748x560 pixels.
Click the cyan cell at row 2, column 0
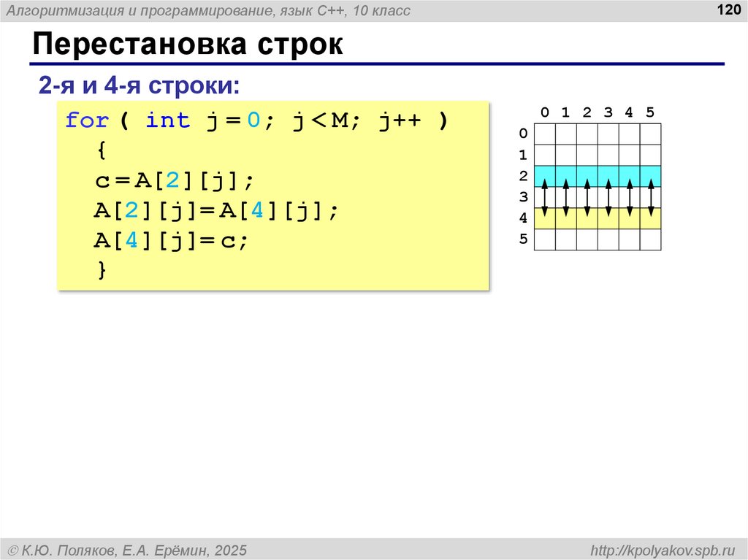tap(545, 176)
